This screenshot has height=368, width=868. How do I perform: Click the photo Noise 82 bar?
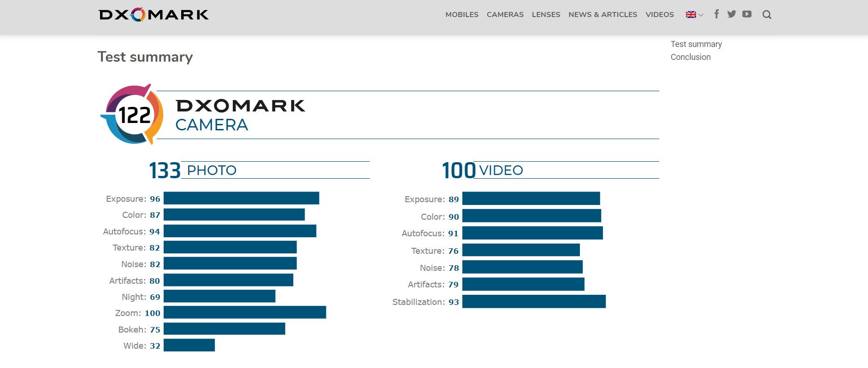tap(230, 263)
